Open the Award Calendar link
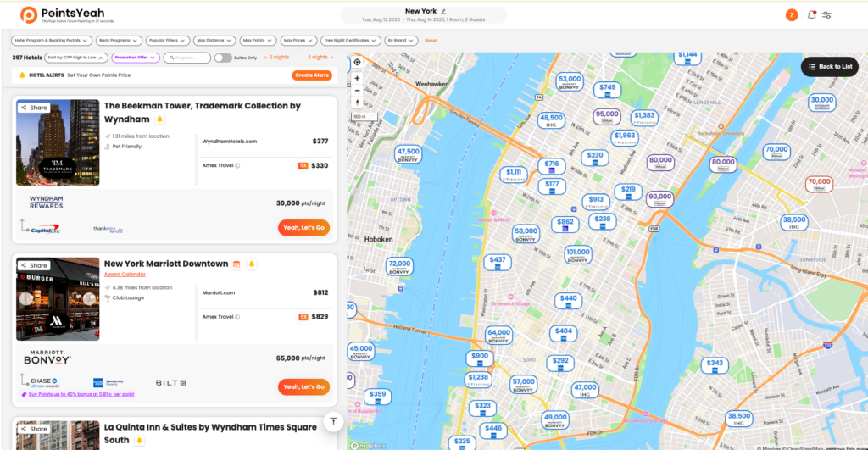 (x=125, y=275)
